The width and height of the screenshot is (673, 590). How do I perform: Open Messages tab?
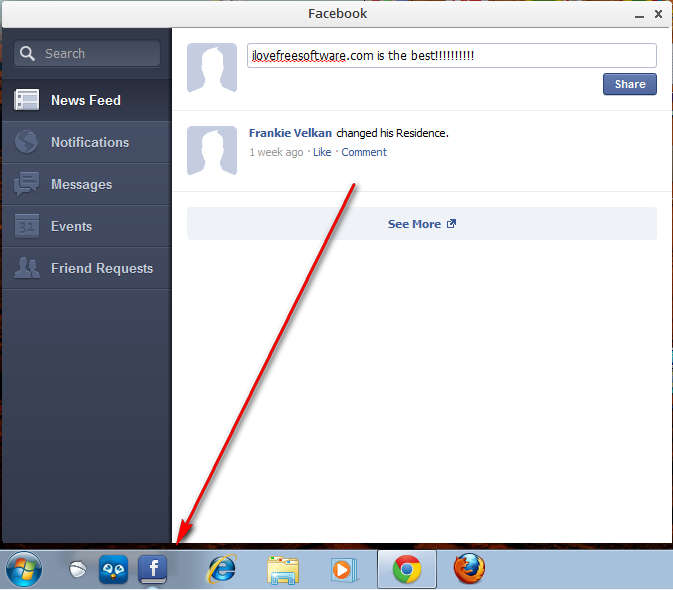(87, 184)
